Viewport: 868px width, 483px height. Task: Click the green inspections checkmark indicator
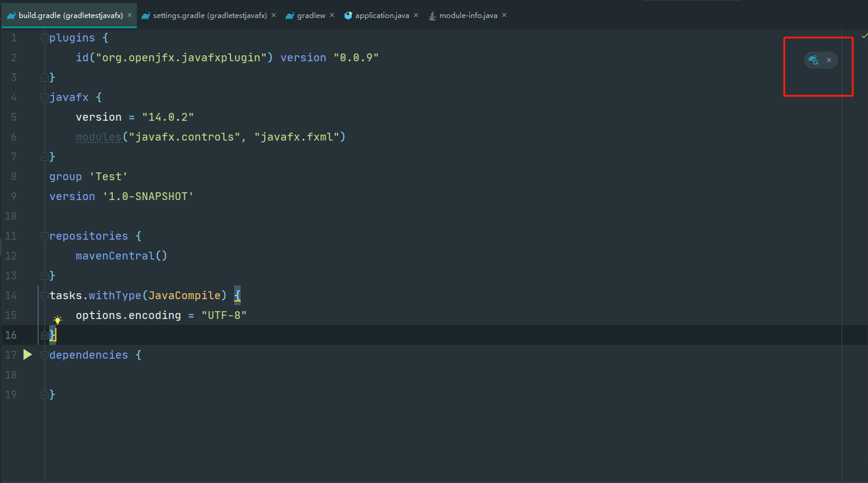(x=864, y=36)
